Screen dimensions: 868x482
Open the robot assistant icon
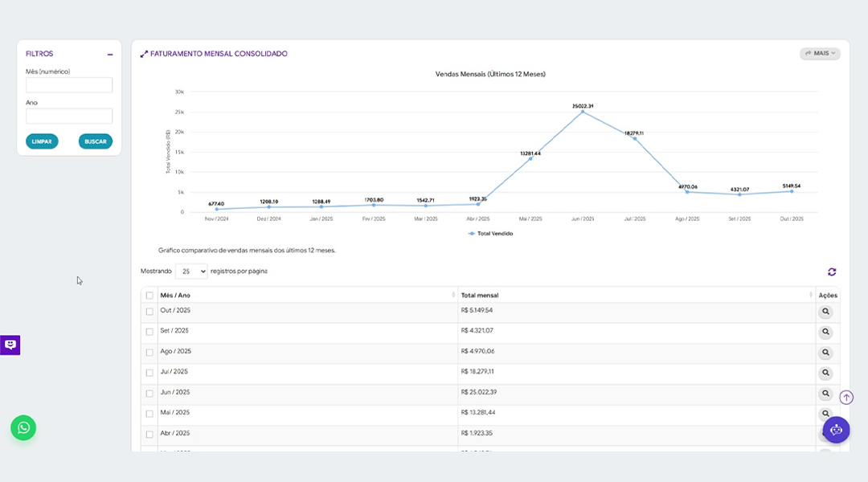pos(836,430)
